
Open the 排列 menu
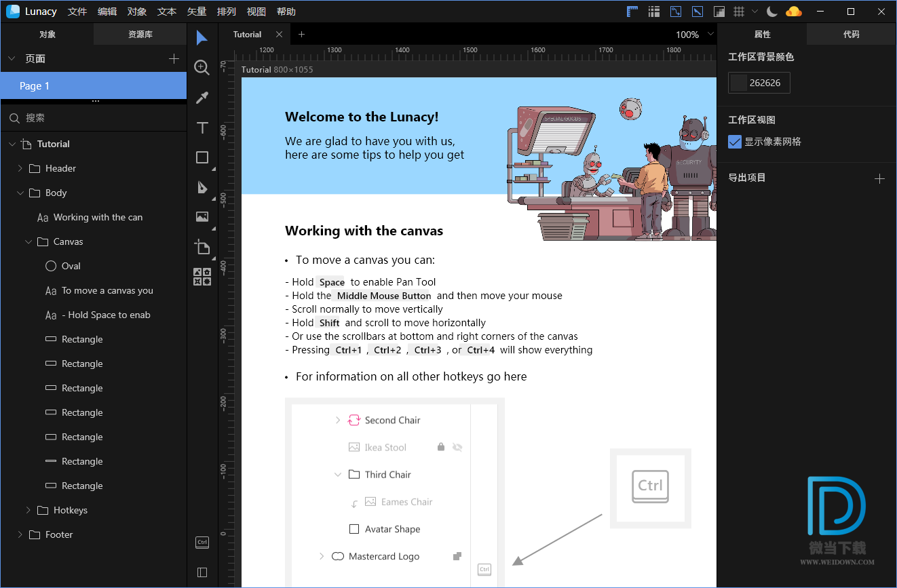[227, 12]
